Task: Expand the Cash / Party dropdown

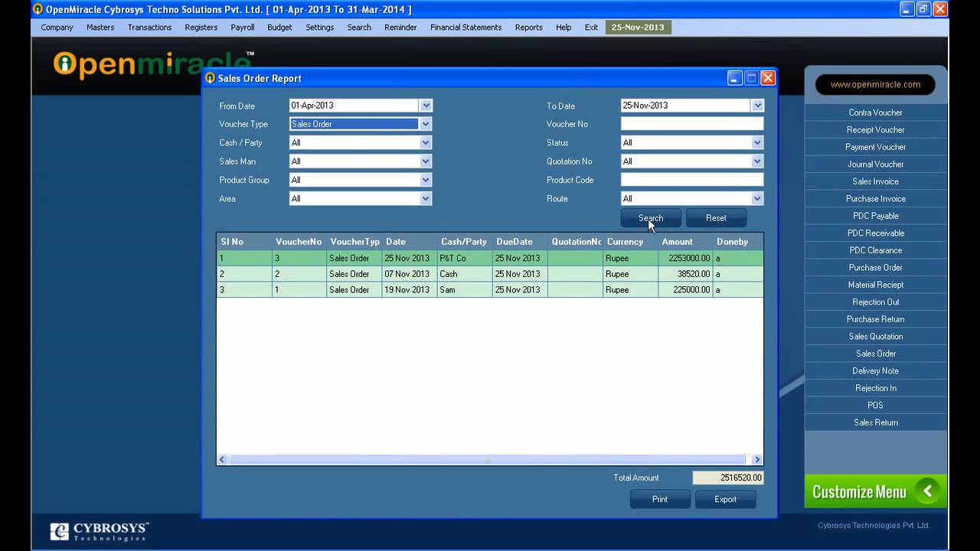Action: pyautogui.click(x=426, y=142)
